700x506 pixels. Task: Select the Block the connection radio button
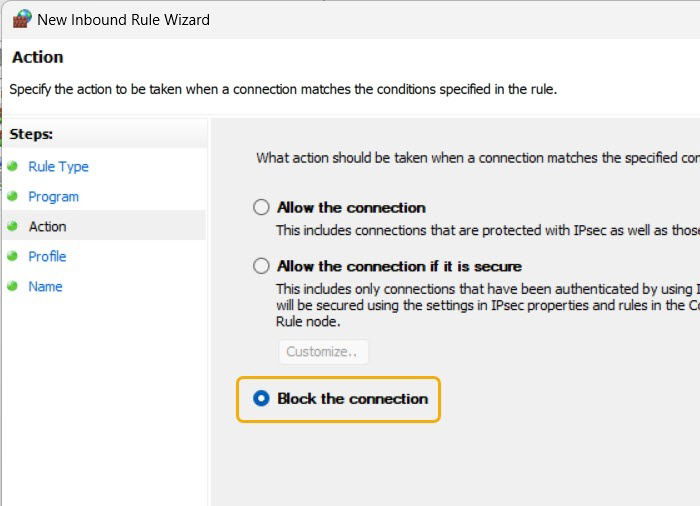(x=261, y=398)
